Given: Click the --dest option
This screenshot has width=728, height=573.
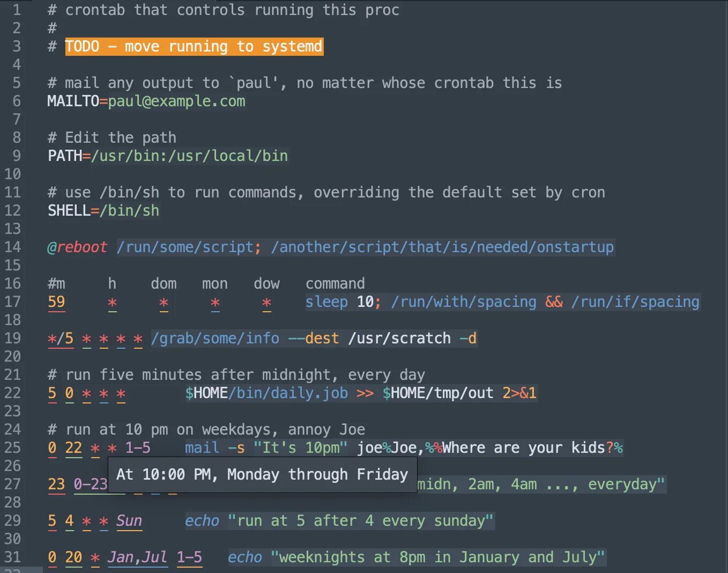Looking at the screenshot, I should 314,339.
